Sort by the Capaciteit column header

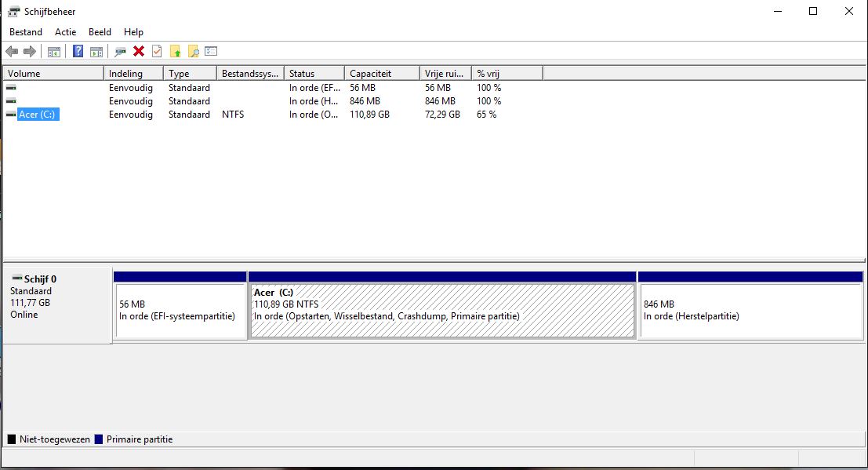coord(382,73)
